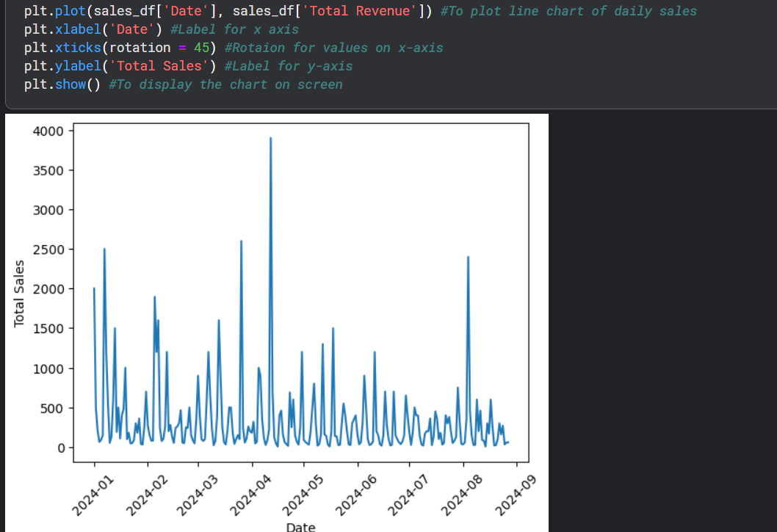Click the number 45 in xticks rotation
The width and height of the screenshot is (777, 532).
point(201,48)
